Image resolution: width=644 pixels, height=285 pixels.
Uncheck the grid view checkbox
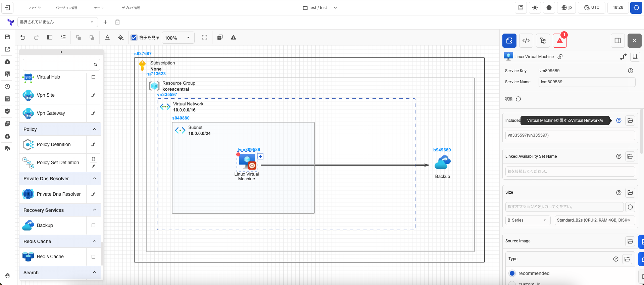pos(134,38)
